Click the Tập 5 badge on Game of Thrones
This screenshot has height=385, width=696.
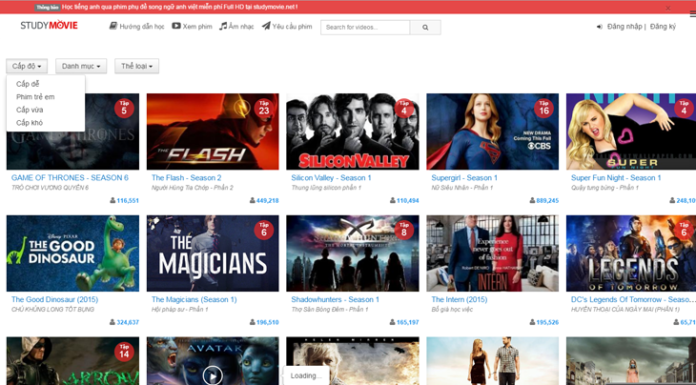click(x=124, y=108)
